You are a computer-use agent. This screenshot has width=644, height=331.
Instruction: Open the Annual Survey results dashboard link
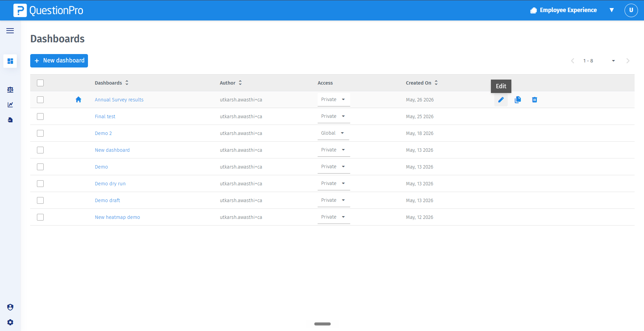click(x=119, y=100)
